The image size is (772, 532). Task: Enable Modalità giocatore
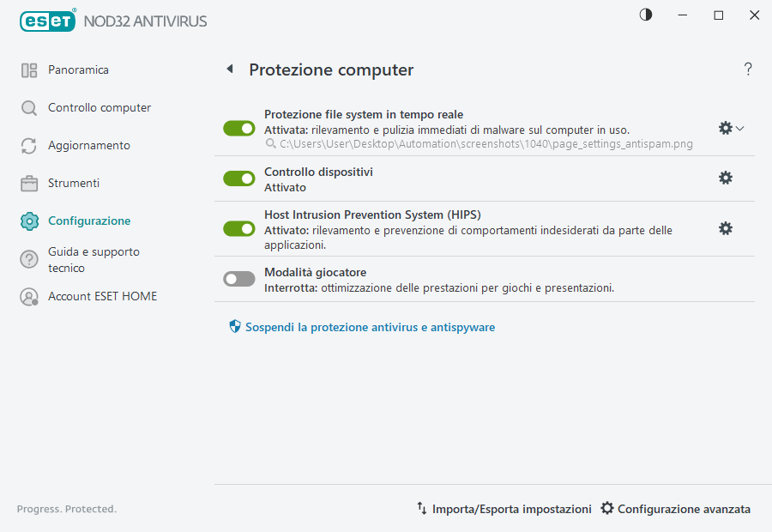coord(238,278)
